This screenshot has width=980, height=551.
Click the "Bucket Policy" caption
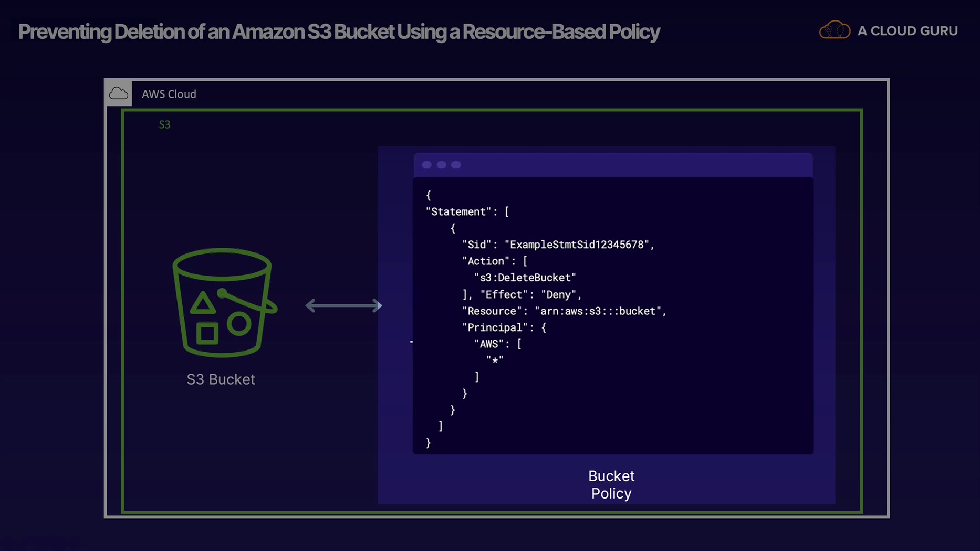[x=611, y=484]
